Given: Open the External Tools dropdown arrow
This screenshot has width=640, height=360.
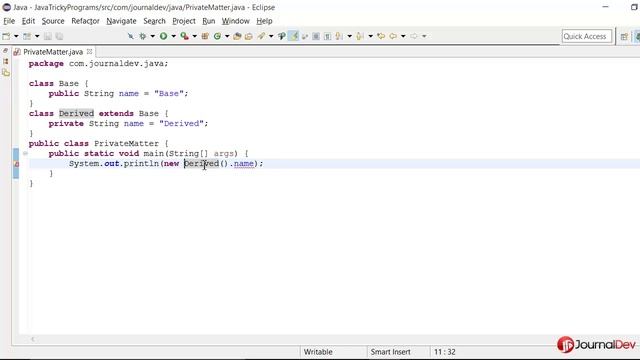Looking at the screenshot, I should 195,36.
